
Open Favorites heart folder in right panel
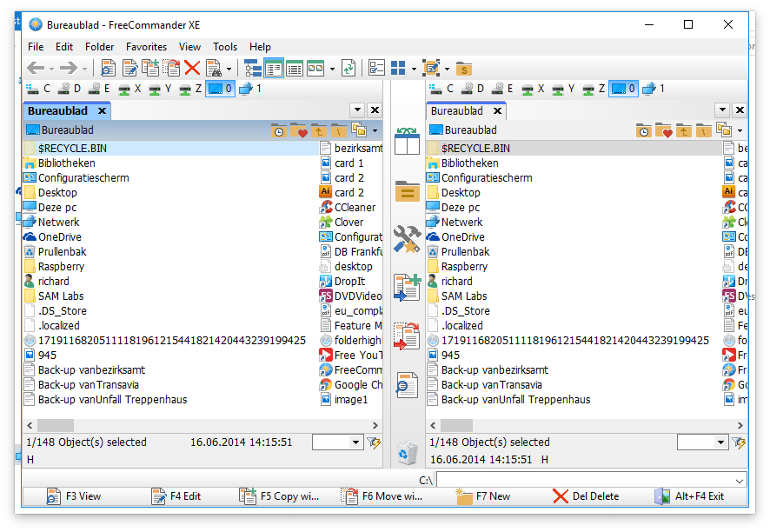(x=663, y=130)
